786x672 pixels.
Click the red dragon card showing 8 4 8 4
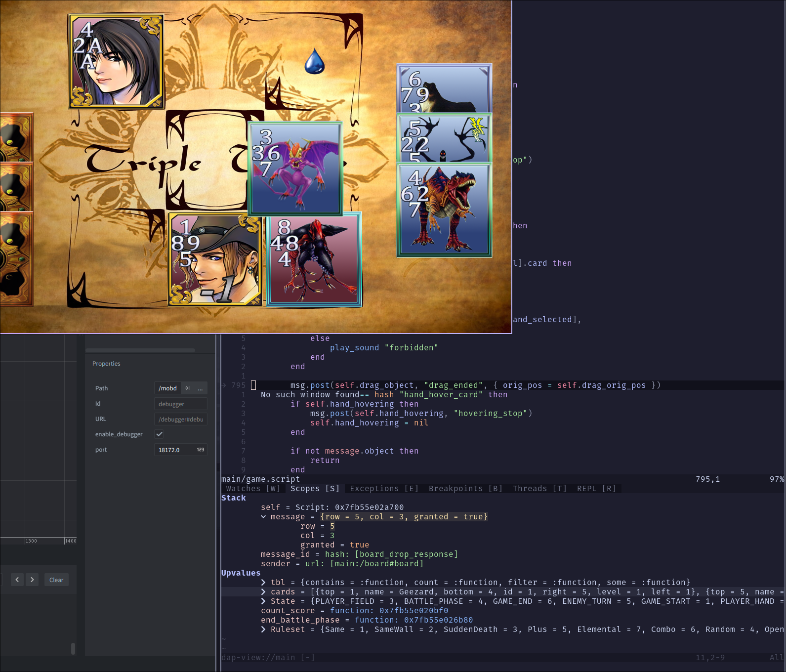[x=315, y=260]
